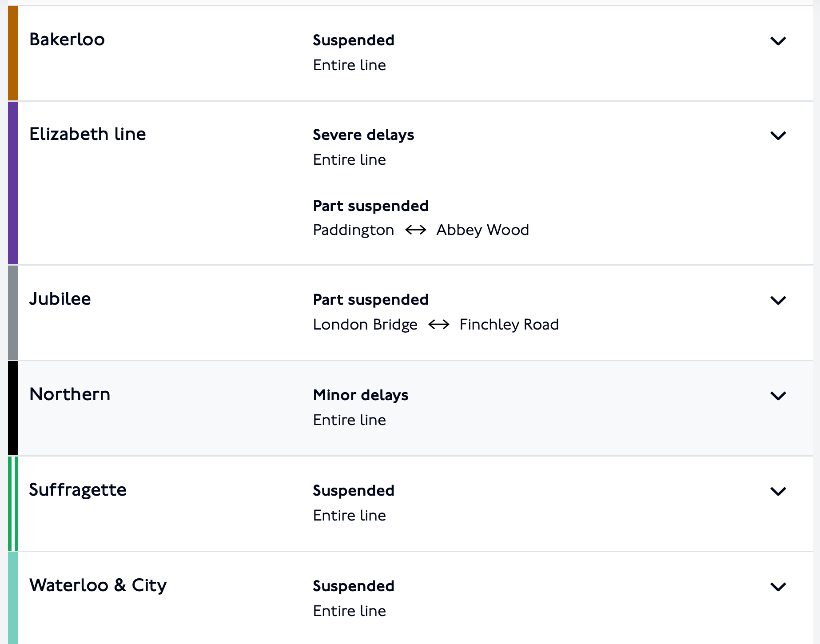This screenshot has height=644, width=820.
Task: Expand the Northern line details chevron
Action: click(x=778, y=396)
